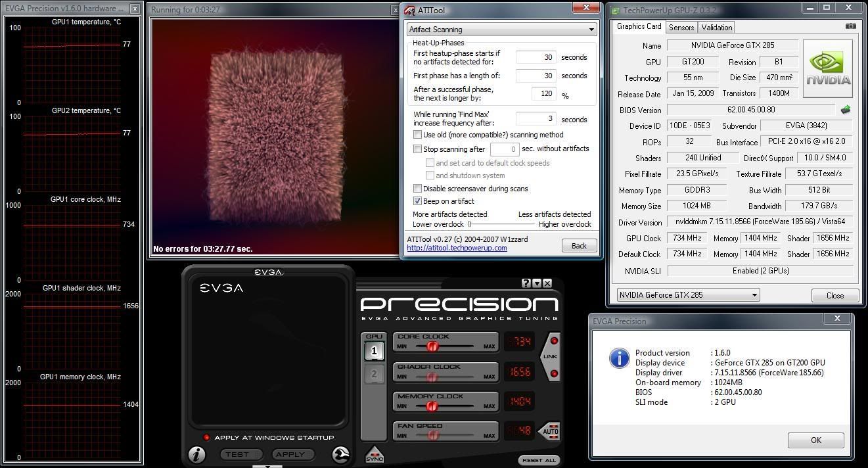Toggle Beep on artifact checkbox
This screenshot has height=468, width=868.
tap(417, 201)
